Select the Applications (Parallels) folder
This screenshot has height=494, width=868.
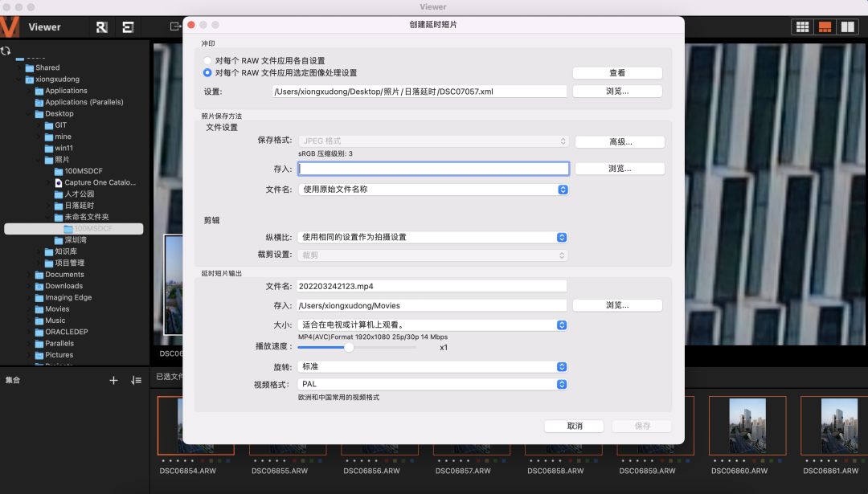(x=84, y=102)
